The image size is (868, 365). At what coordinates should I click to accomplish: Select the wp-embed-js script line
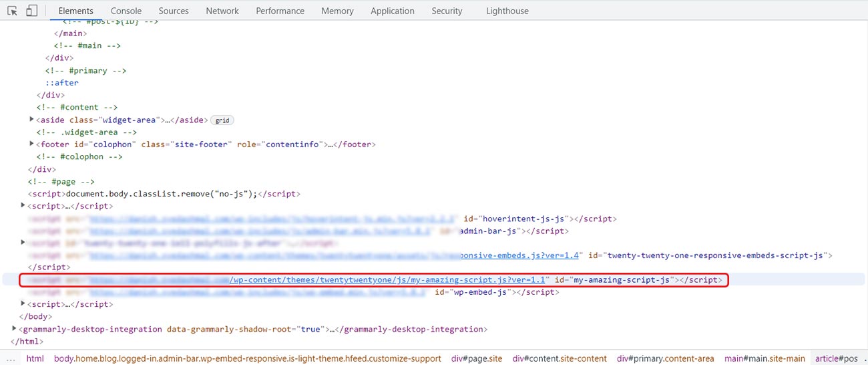click(x=294, y=292)
